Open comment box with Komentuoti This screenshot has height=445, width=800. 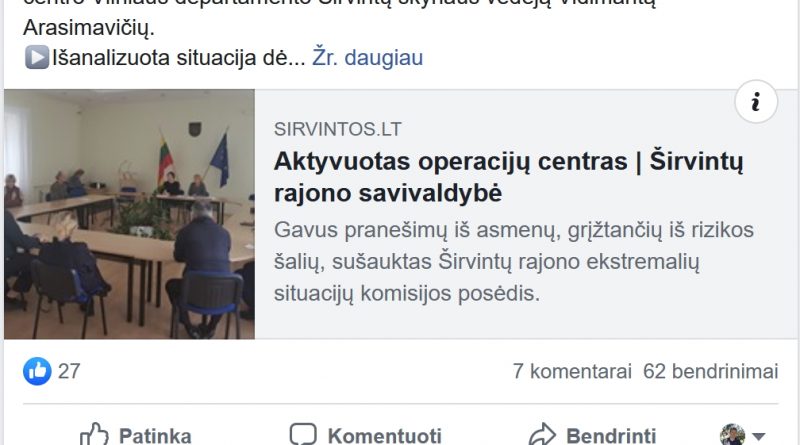pos(365,435)
